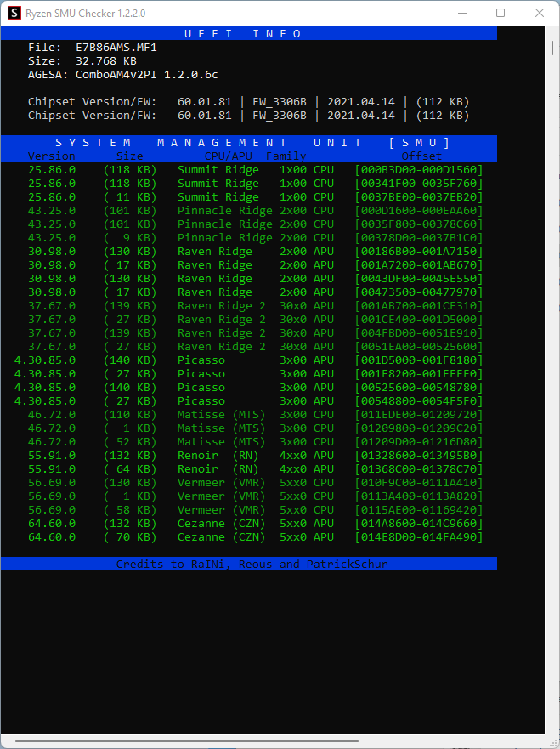The image size is (560, 749).
Task: Click the size value 32.768 KB
Action: 106,61
